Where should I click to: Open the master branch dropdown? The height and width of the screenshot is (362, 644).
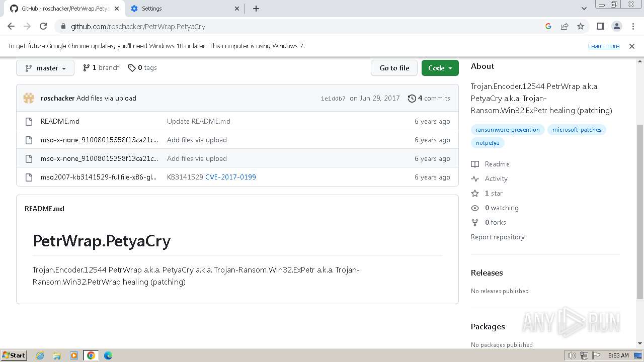pyautogui.click(x=45, y=68)
